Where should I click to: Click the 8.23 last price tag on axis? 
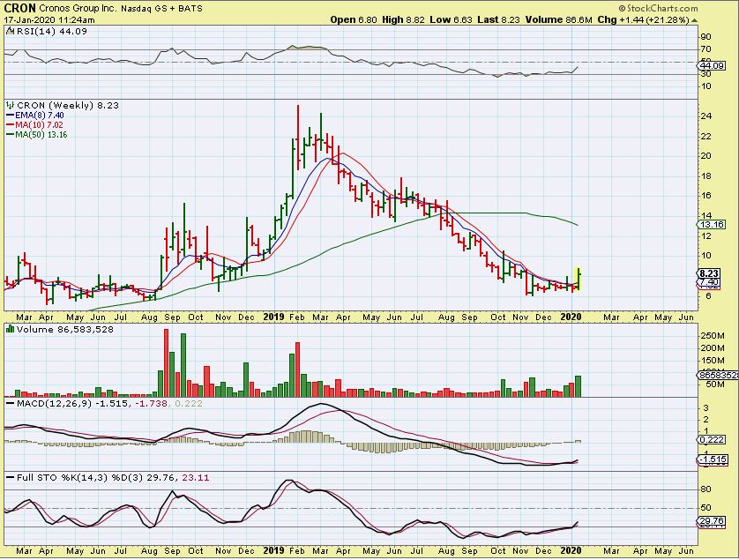pos(709,273)
